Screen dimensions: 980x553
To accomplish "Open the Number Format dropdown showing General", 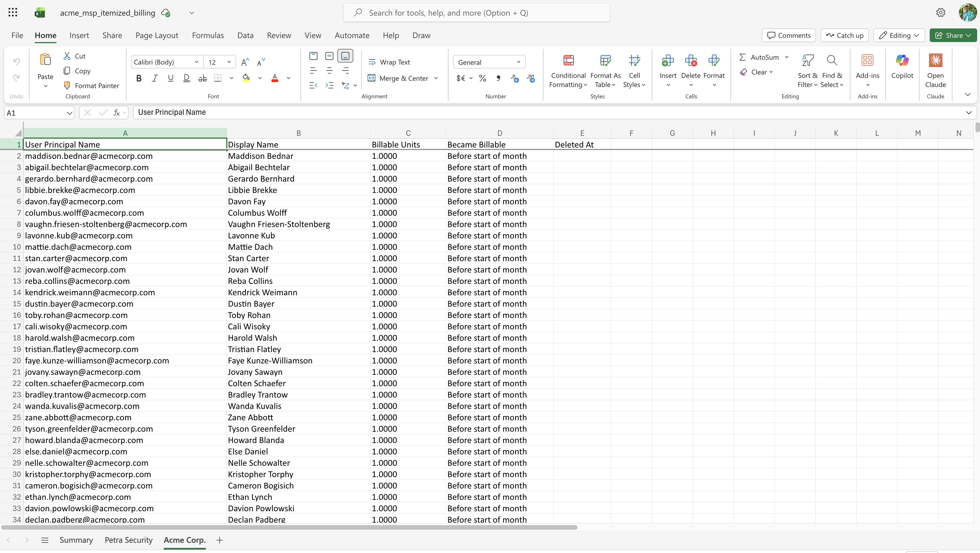I will [489, 62].
